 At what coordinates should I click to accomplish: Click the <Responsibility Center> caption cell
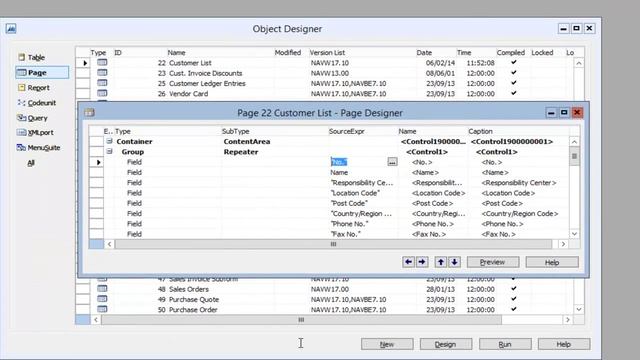point(518,182)
